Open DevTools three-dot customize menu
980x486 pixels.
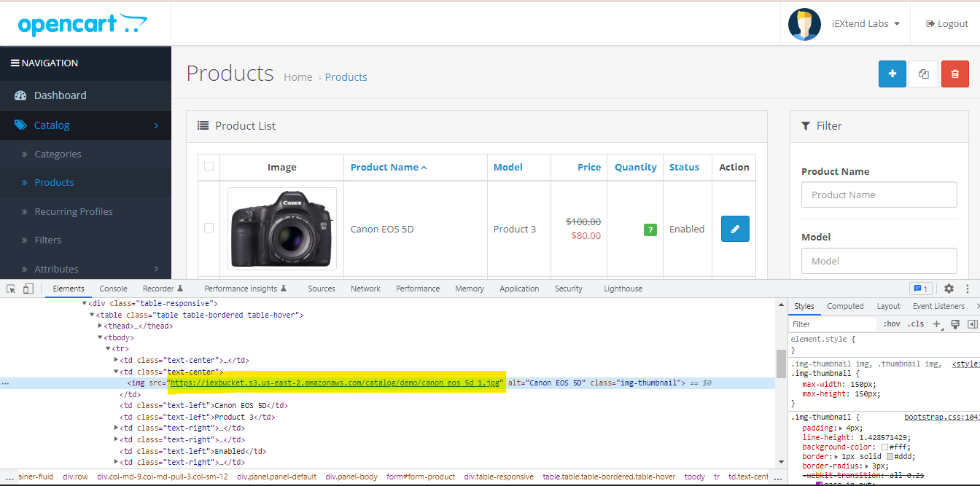968,289
